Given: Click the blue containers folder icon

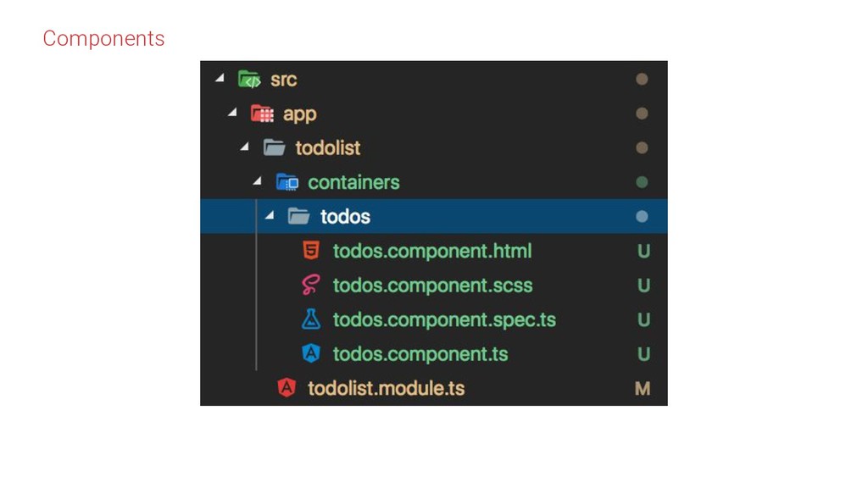Looking at the screenshot, I should (287, 182).
